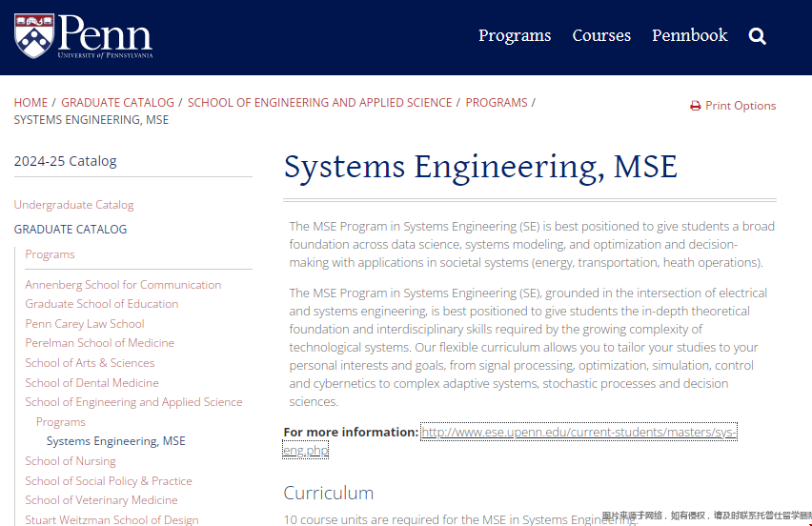Open Programs link under Graduate Catalog

pyautogui.click(x=50, y=254)
